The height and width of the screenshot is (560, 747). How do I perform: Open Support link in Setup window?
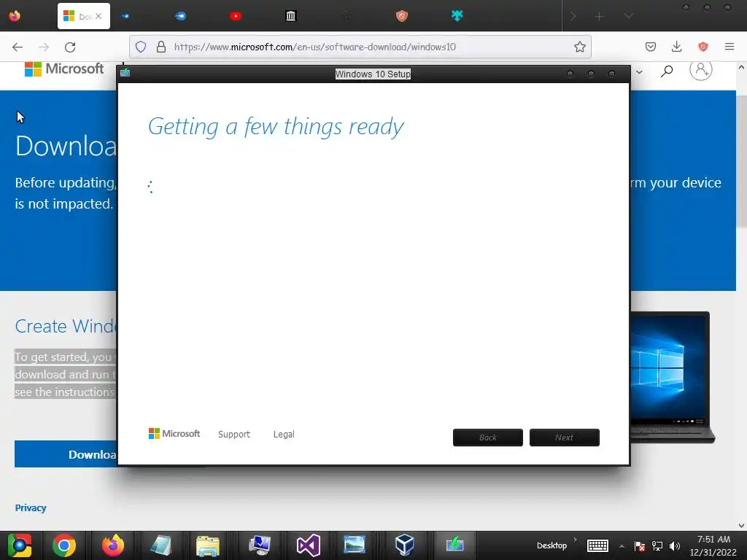click(234, 435)
